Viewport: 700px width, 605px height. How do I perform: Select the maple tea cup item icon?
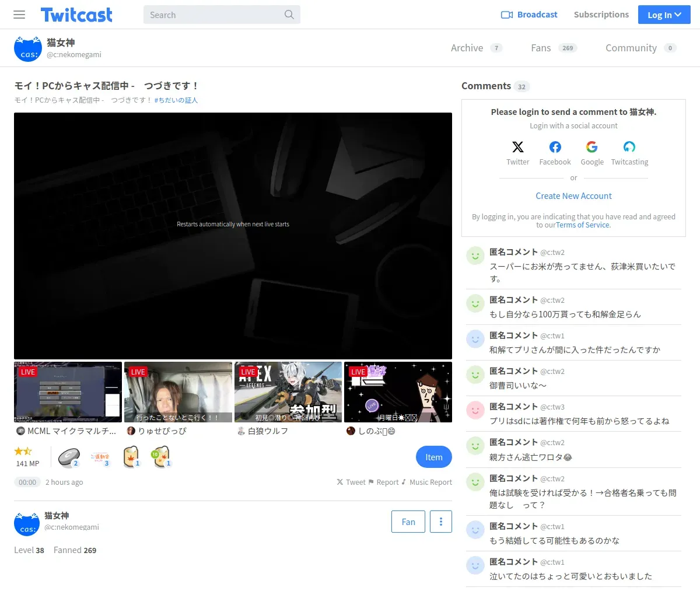point(131,457)
